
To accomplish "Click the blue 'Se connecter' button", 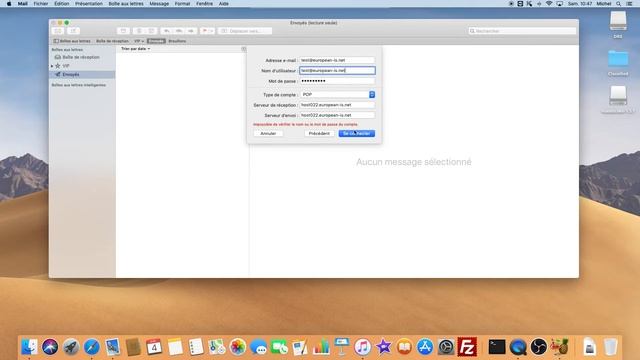I will (357, 133).
